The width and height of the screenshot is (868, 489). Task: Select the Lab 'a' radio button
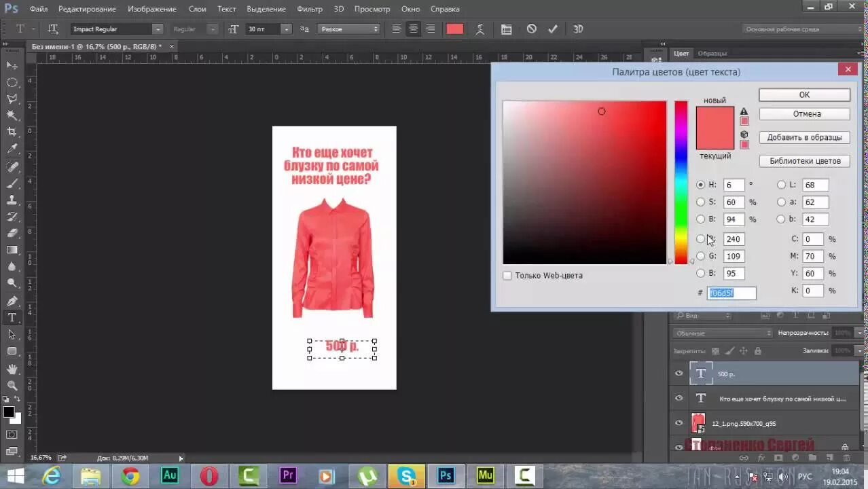click(x=781, y=202)
